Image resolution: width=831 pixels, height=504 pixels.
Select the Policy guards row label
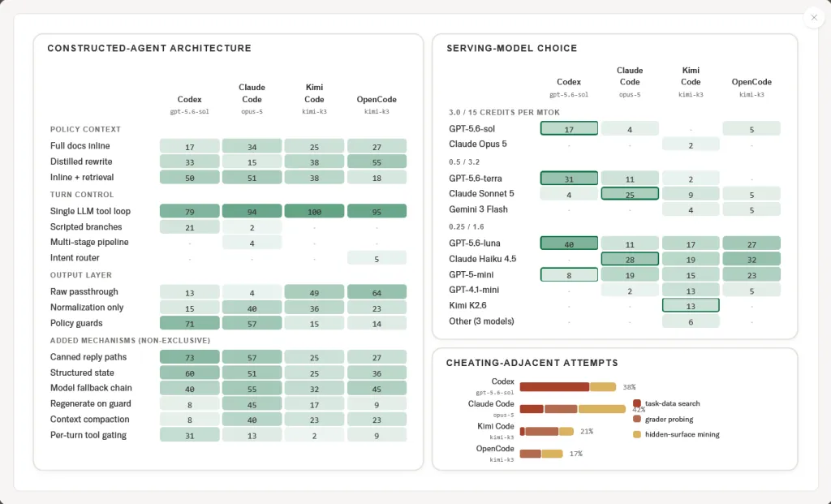(76, 323)
